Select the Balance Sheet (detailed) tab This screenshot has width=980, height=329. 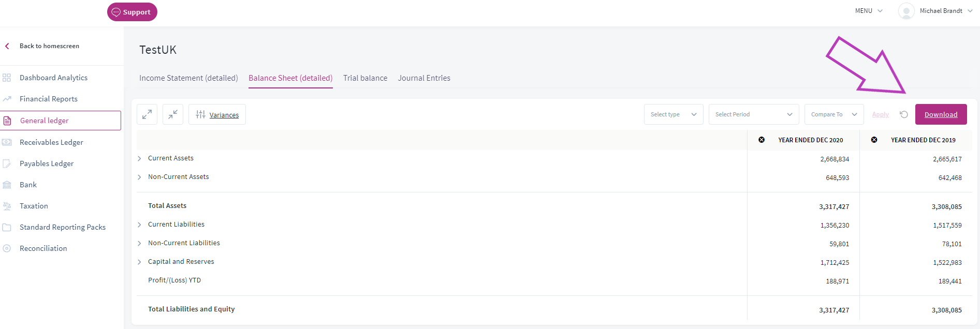tap(290, 78)
